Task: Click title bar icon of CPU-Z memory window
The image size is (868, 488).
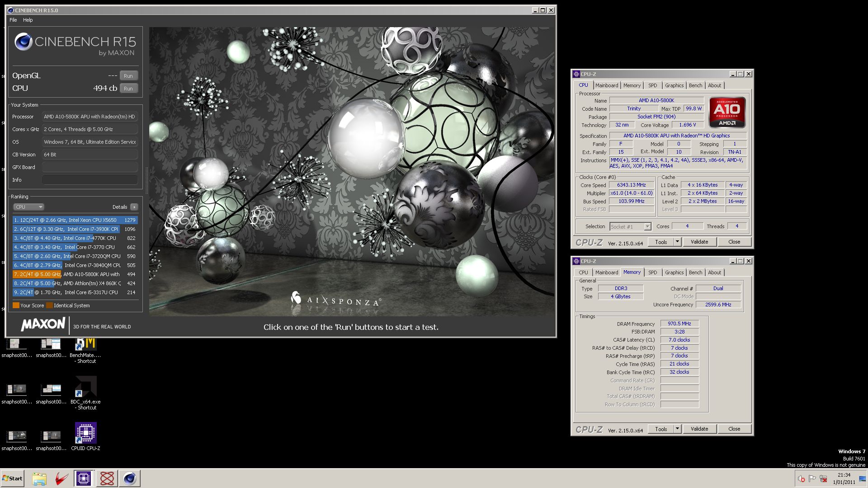Action: pos(576,261)
